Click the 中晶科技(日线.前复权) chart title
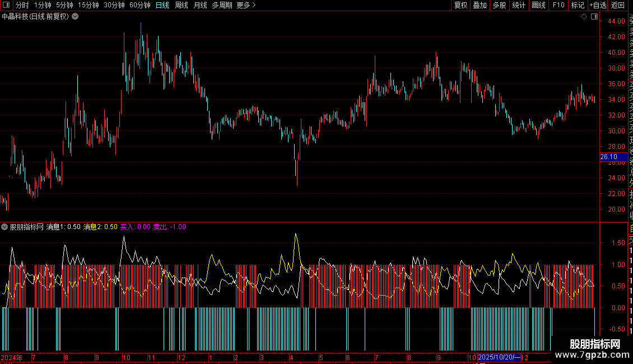Screen dimensions: 633x364 click(35, 17)
